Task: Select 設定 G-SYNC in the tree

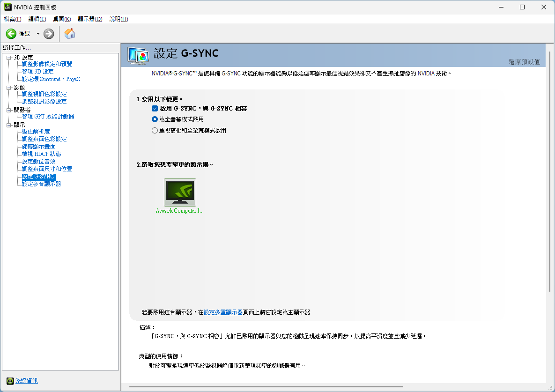Action: point(38,177)
